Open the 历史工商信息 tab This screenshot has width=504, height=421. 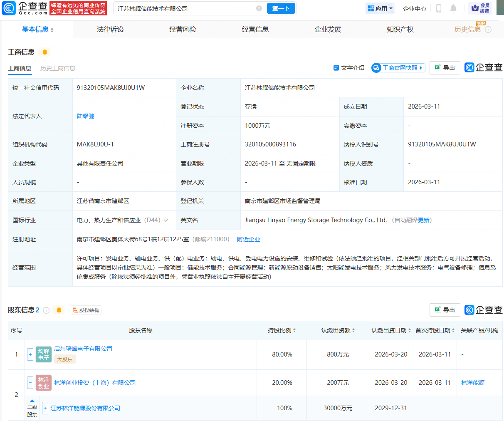pyautogui.click(x=57, y=68)
